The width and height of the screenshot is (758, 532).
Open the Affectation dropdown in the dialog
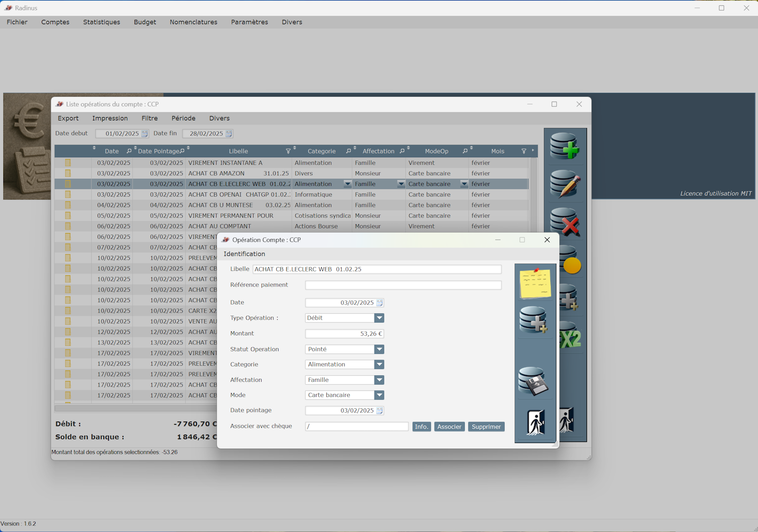pyautogui.click(x=379, y=380)
